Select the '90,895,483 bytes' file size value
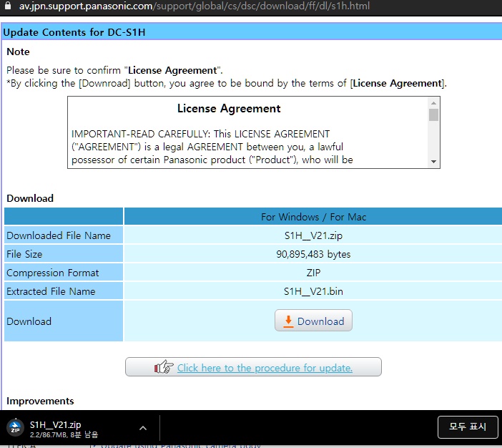Screen dimensions: 502x448 pos(313,254)
